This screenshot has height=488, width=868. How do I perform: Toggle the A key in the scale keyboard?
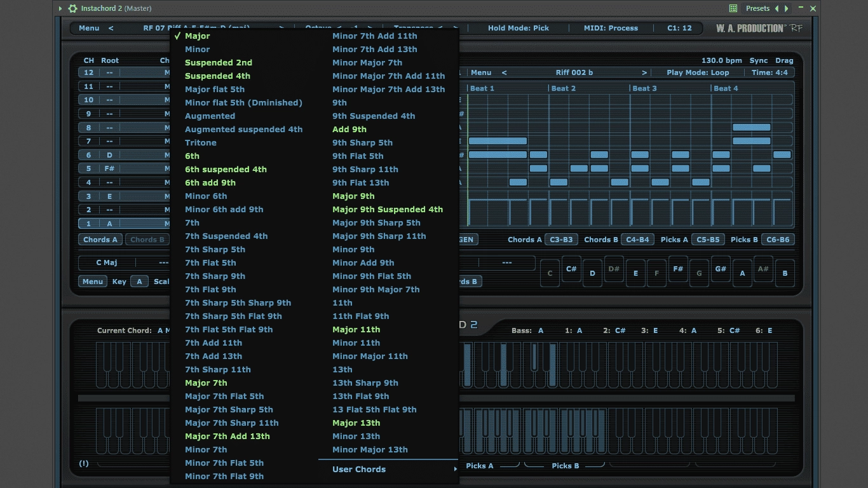click(x=742, y=273)
